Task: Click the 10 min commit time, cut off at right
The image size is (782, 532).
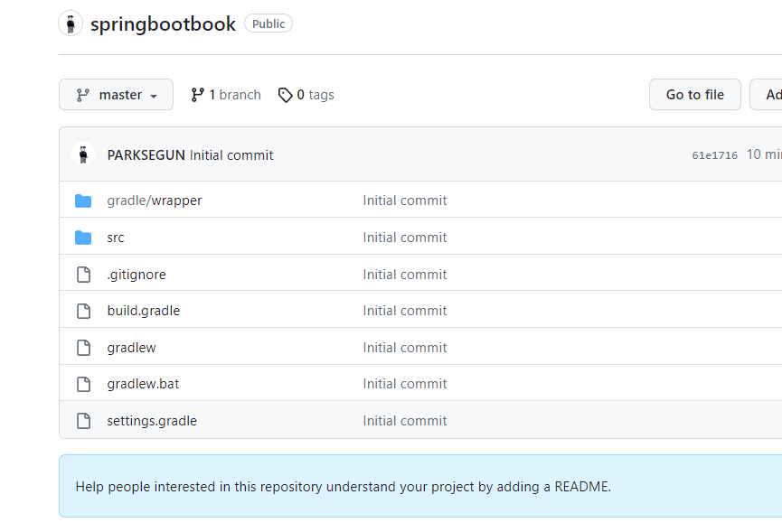Action: click(764, 154)
